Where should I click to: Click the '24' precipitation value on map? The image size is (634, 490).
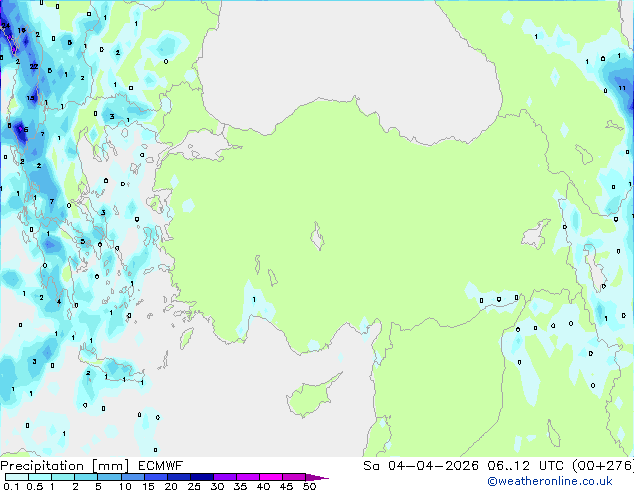6,25
